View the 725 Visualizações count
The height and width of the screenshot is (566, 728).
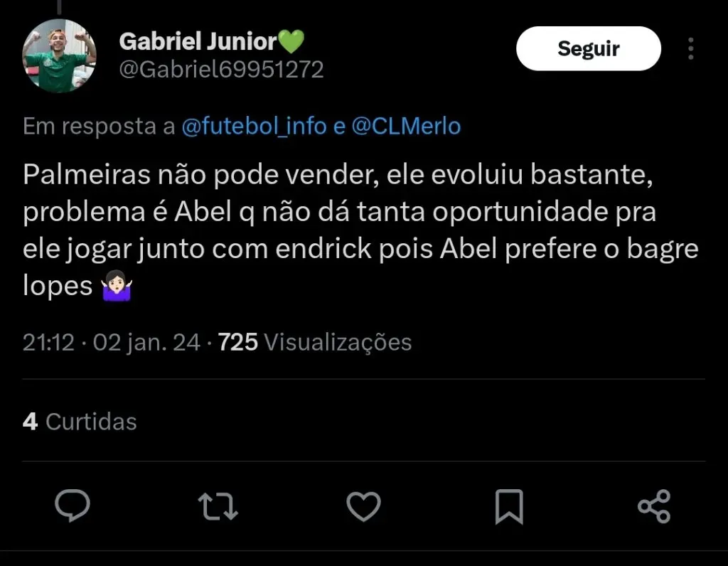(x=315, y=343)
